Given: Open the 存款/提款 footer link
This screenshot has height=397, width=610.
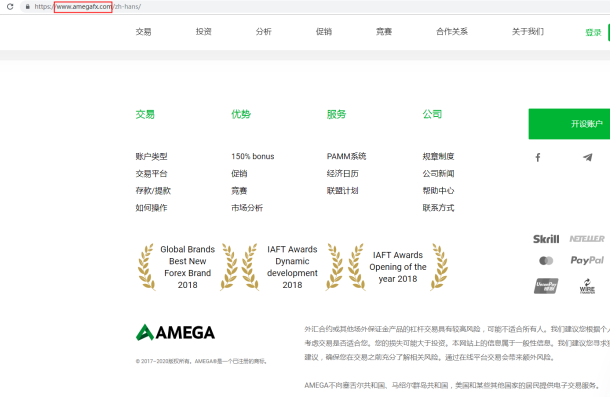Looking at the screenshot, I should click(153, 191).
